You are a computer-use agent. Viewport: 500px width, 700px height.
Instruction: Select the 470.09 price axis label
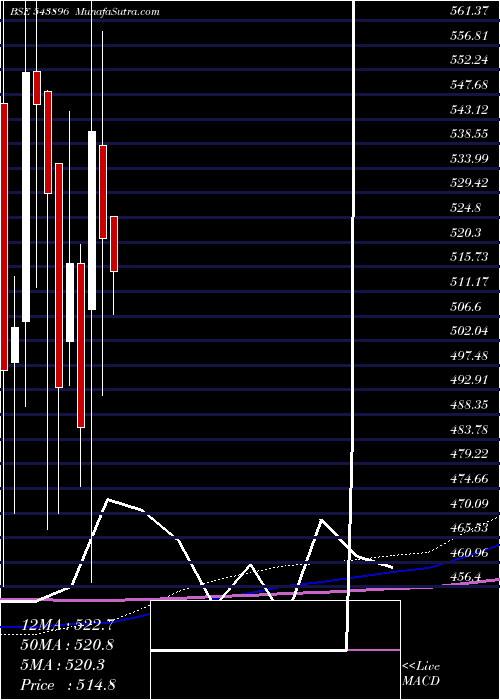point(468,503)
